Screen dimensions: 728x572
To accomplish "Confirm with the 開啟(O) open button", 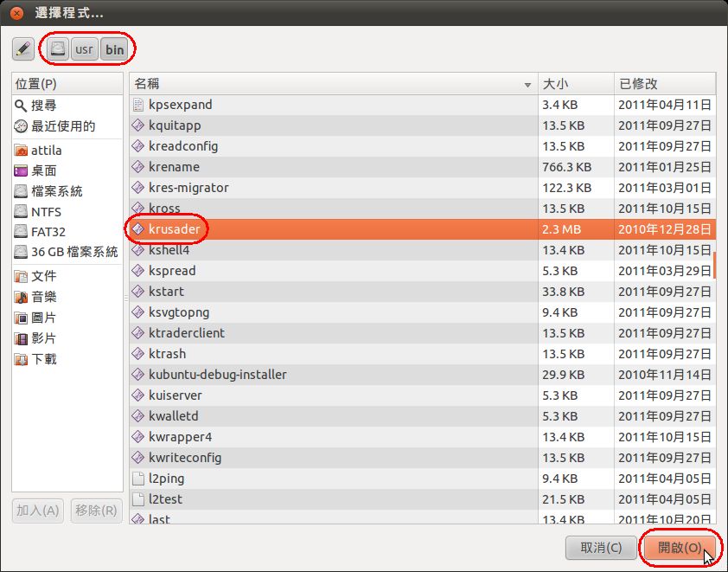I will point(680,548).
